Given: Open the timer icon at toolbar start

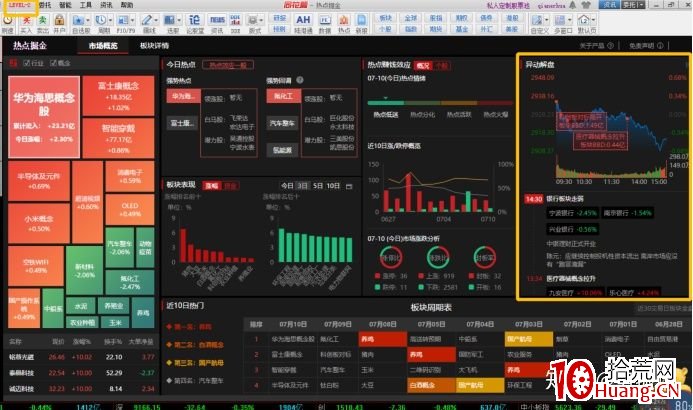Looking at the screenshot, I should [x=8, y=20].
